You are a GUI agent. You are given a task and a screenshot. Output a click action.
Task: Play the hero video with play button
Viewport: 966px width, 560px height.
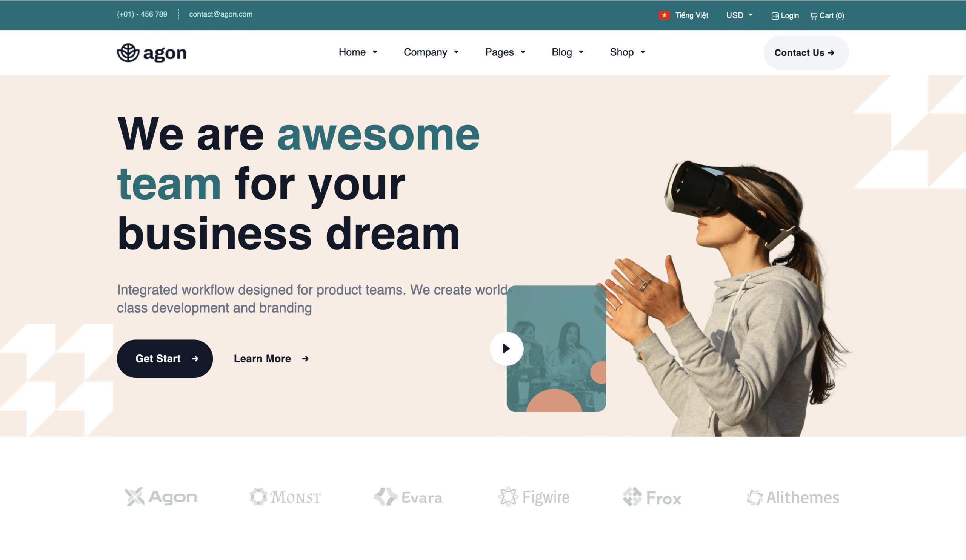506,348
